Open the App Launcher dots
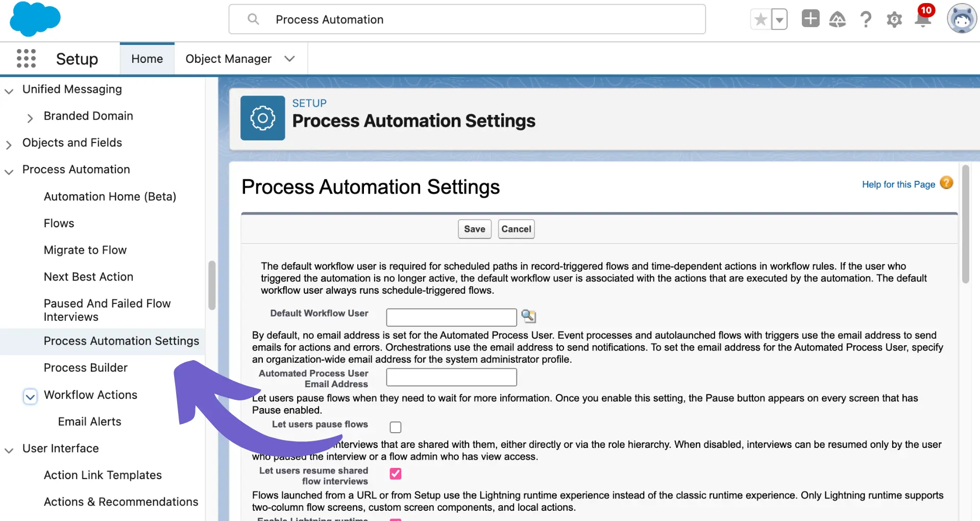The width and height of the screenshot is (980, 521). [26, 59]
